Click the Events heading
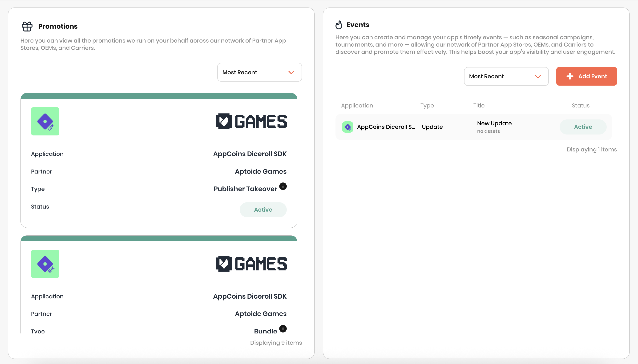Viewport: 638px width, 364px height. (x=358, y=25)
